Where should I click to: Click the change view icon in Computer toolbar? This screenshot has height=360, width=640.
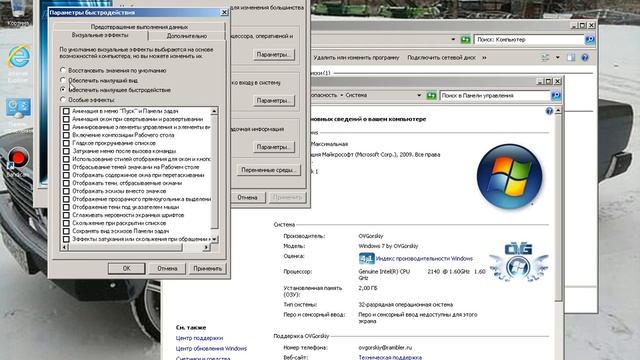[545, 58]
